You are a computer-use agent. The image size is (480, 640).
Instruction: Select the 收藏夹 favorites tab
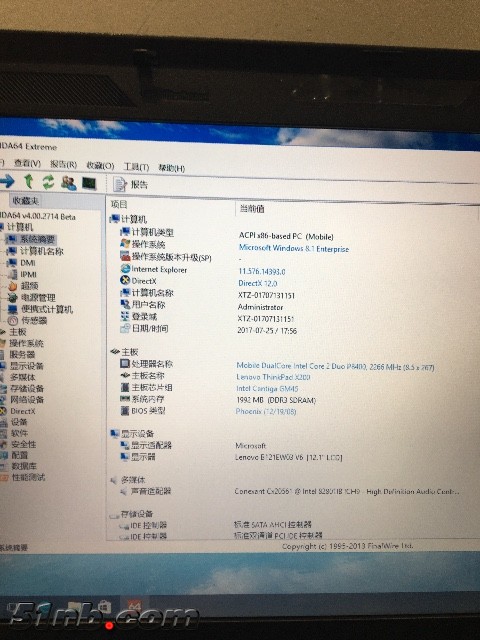coord(26,200)
